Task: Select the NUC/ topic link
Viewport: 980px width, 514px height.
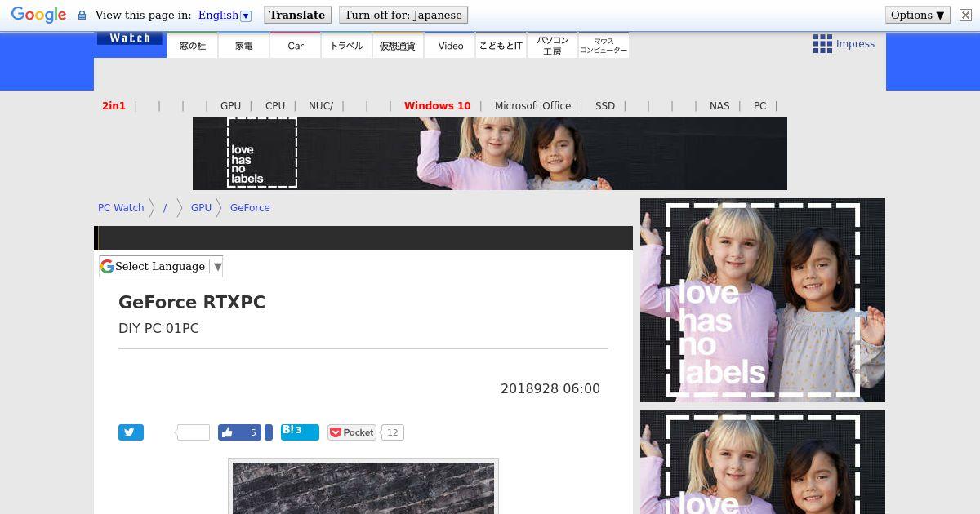Action: 321,106
